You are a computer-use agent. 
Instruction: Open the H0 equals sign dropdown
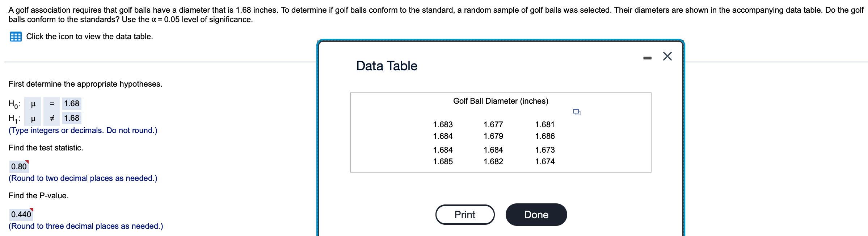coord(52,104)
